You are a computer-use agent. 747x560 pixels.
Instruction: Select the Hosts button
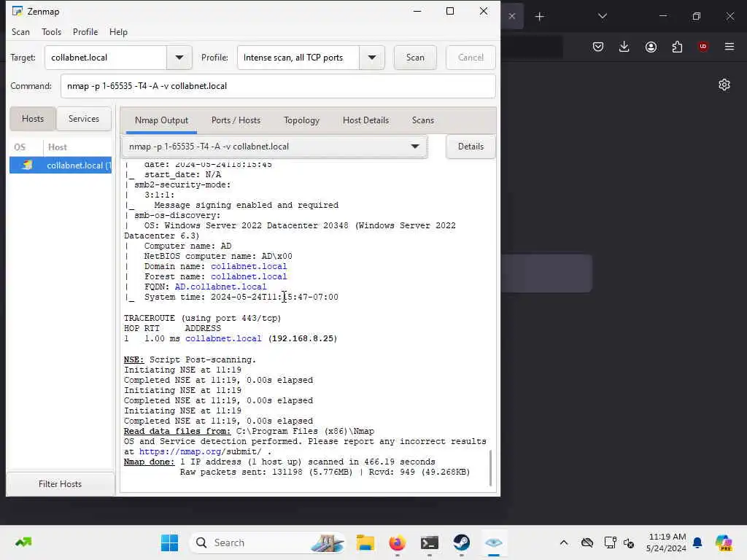click(33, 119)
